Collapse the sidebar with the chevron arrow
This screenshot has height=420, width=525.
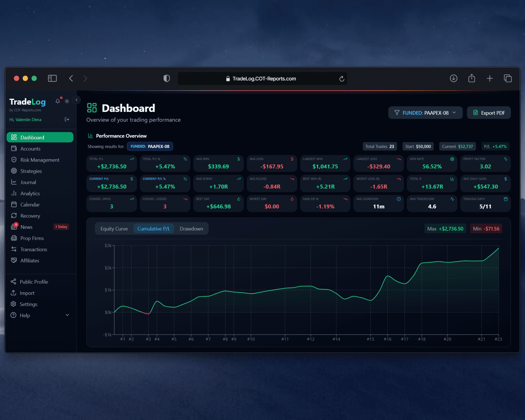[x=77, y=100]
